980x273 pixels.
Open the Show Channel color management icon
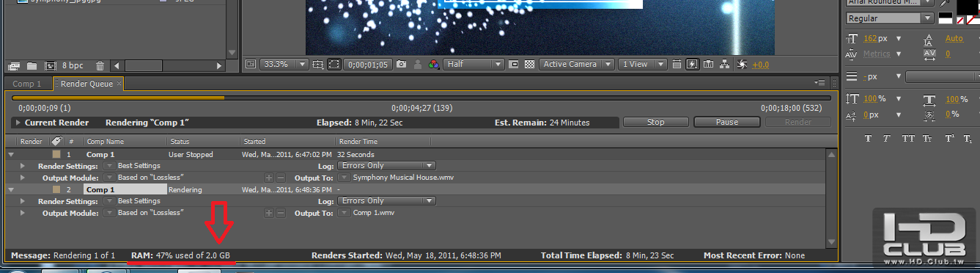[434, 65]
